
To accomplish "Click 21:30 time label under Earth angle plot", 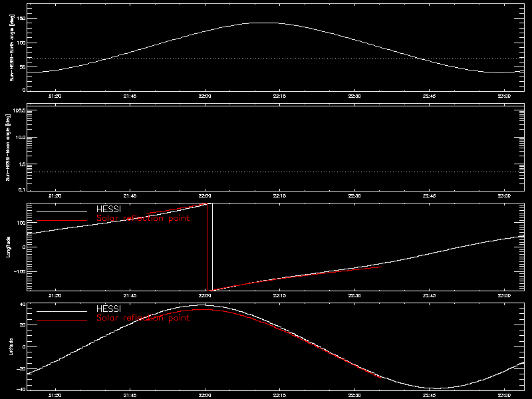I will pos(55,96).
